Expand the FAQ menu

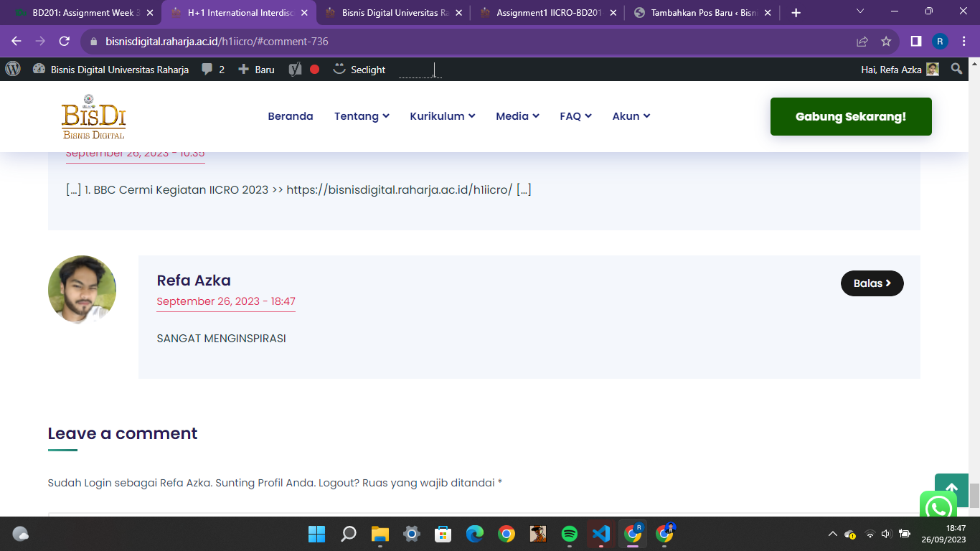(x=575, y=116)
